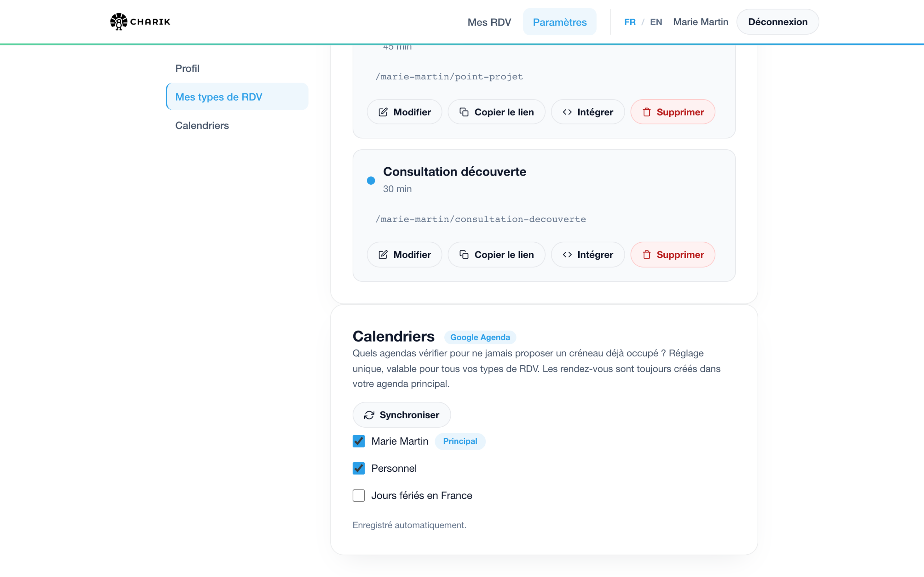Image resolution: width=924 pixels, height=577 pixels.
Task: Click pencil icon in point-projet Modifier button
Action: (x=383, y=112)
